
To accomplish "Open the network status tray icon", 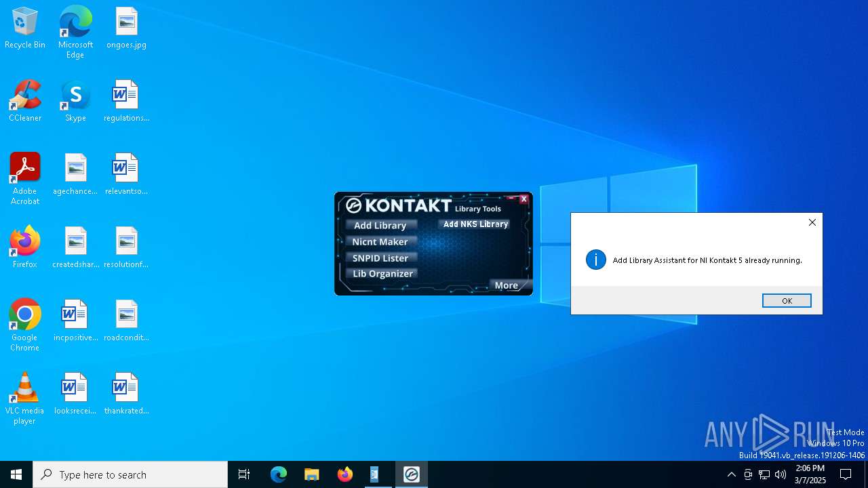I will click(x=764, y=474).
